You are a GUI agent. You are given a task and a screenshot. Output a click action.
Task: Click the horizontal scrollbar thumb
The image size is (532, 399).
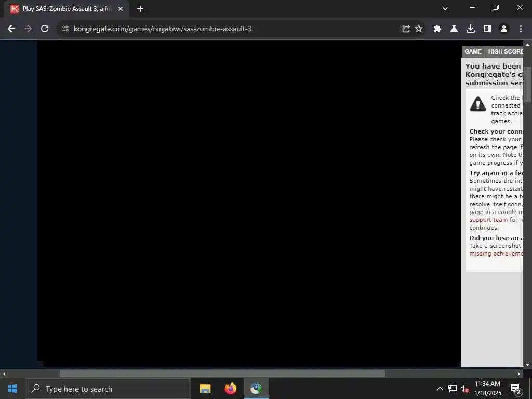tap(222, 374)
